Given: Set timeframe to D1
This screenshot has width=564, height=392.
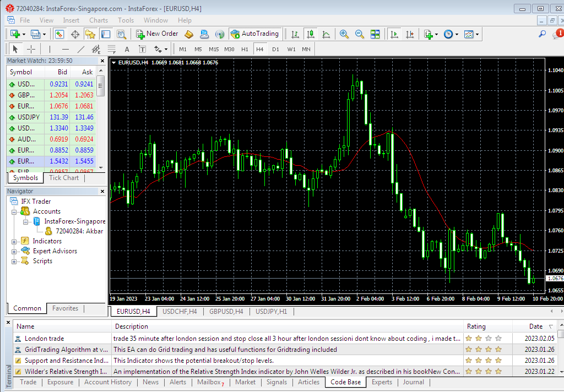Looking at the screenshot, I should 275,49.
